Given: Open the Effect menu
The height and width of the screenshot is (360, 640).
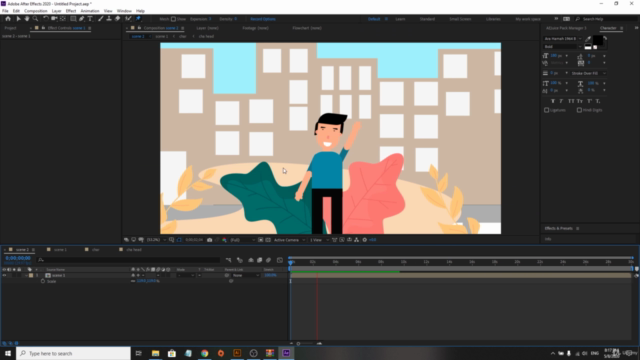Looking at the screenshot, I should [x=71, y=11].
